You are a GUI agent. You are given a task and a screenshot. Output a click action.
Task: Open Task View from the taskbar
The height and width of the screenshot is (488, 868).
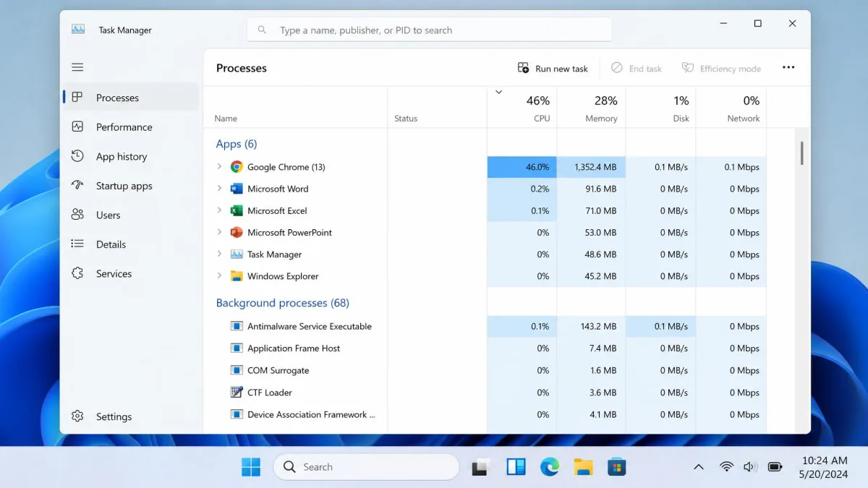[482, 468]
